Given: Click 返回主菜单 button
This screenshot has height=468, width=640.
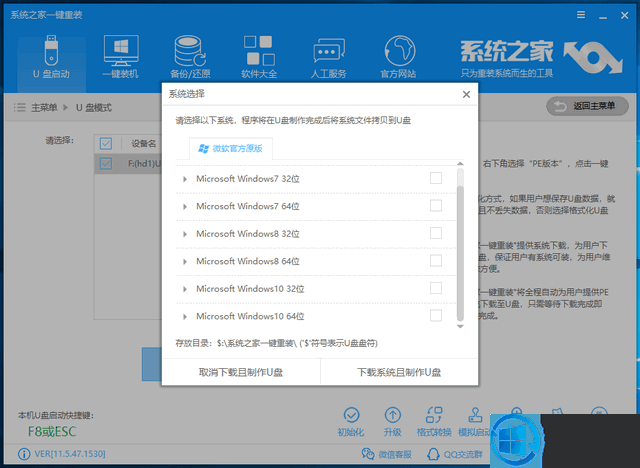Looking at the screenshot, I should point(587,106).
